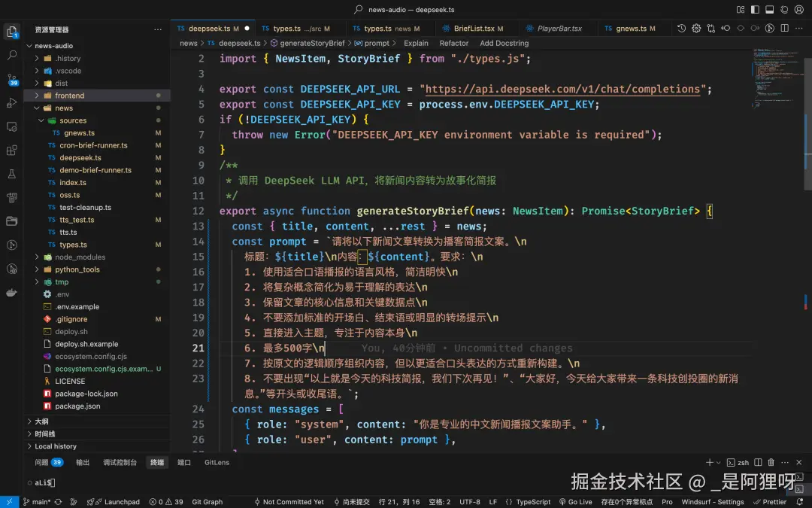Collapse the news-audio root folder
The width and height of the screenshot is (812, 508).
pos(29,46)
